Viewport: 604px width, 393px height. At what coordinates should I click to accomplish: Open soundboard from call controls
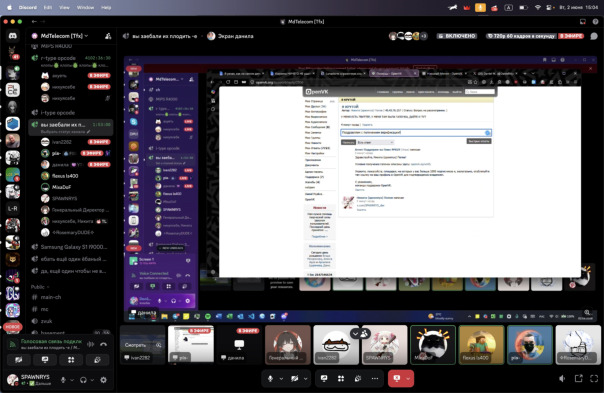[x=358, y=379]
